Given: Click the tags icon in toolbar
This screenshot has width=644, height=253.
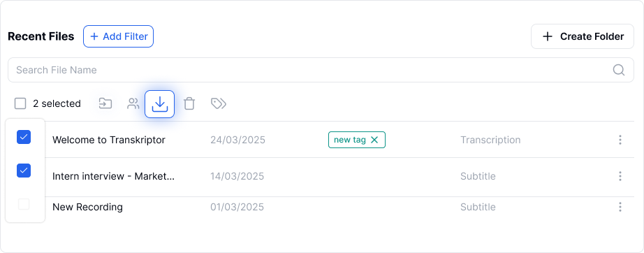Looking at the screenshot, I should (219, 103).
